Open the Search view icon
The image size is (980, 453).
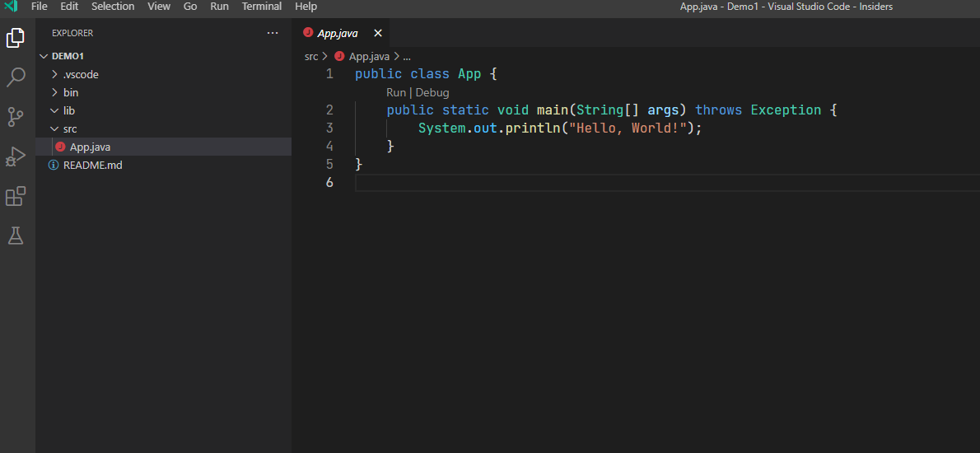[x=16, y=77]
